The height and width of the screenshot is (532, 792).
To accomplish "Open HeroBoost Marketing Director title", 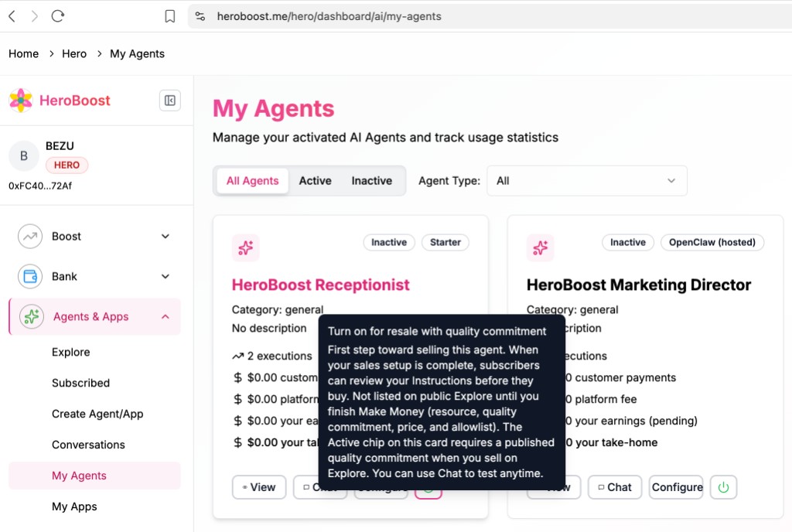I will (639, 285).
